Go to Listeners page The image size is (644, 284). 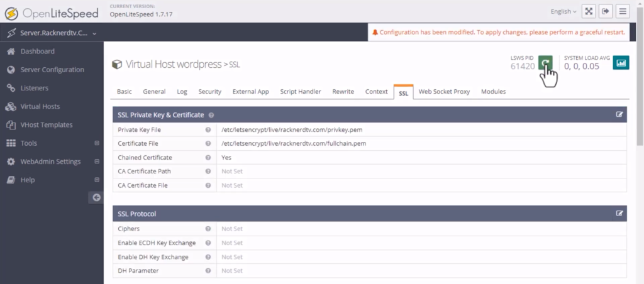pyautogui.click(x=34, y=88)
